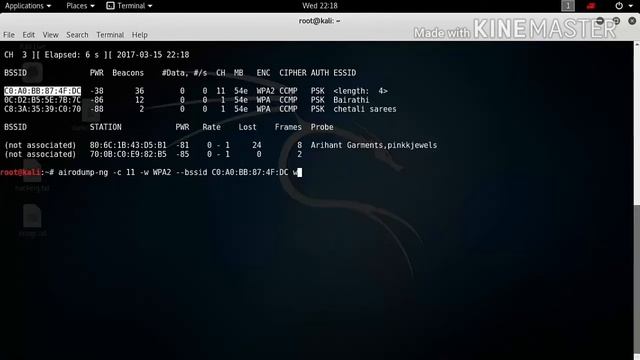Viewport: 640px width, 360px height.
Task: Open the View menu
Action: [50, 35]
